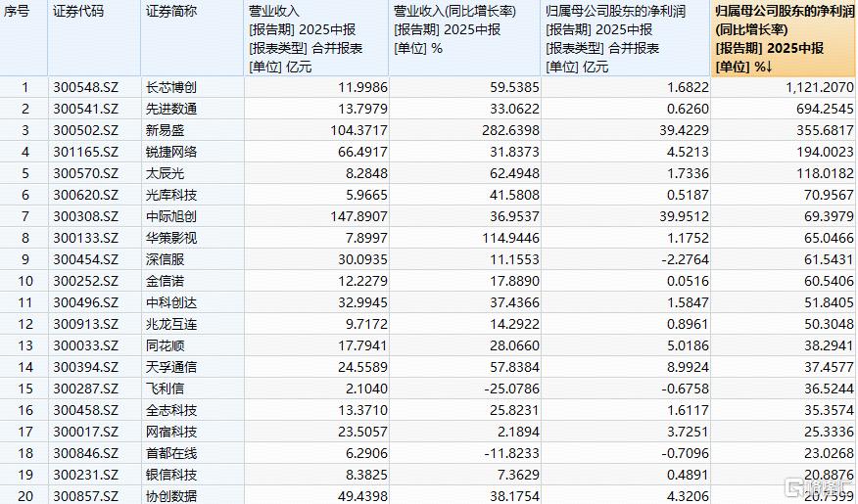Select stock code 300541.SZ

85,109
